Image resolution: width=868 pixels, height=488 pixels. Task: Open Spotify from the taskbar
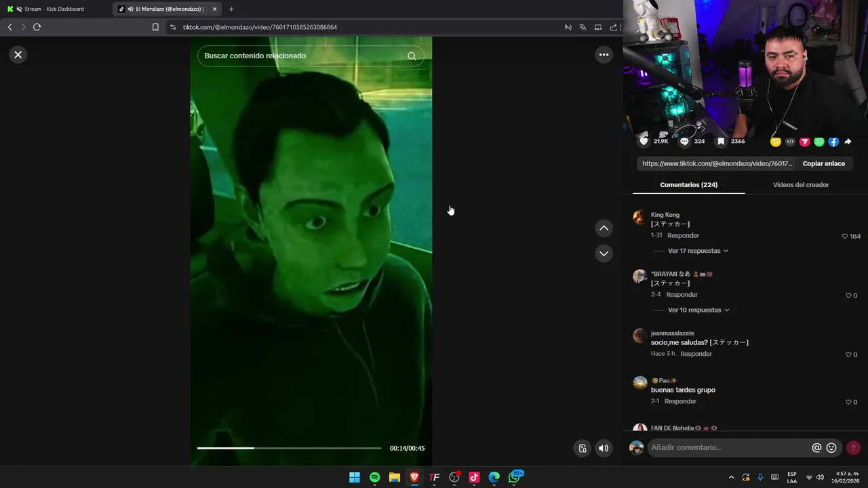374,477
